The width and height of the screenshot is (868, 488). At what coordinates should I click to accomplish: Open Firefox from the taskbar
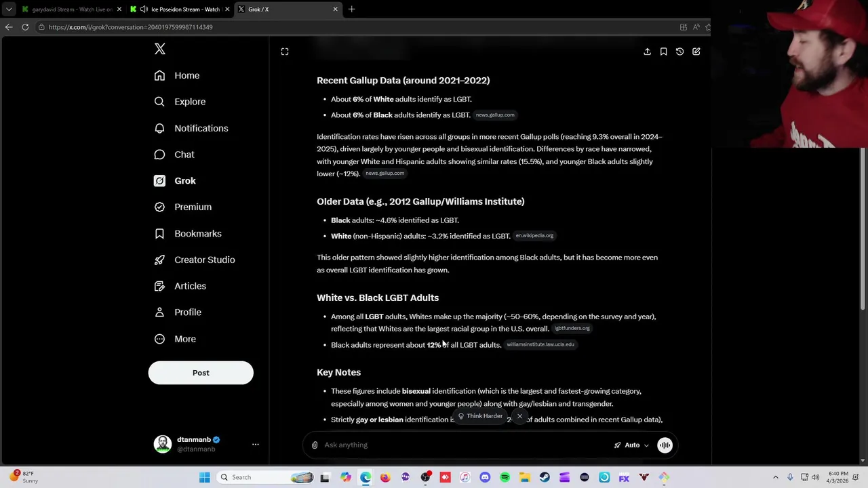[x=385, y=477]
